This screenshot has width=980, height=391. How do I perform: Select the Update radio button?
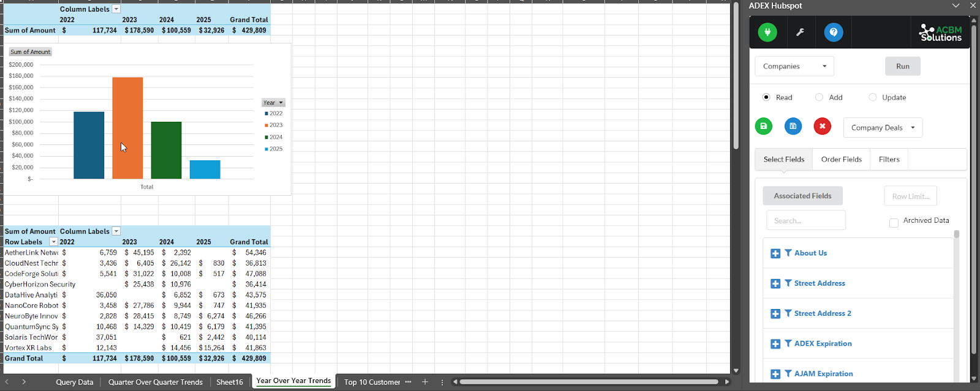coord(872,97)
